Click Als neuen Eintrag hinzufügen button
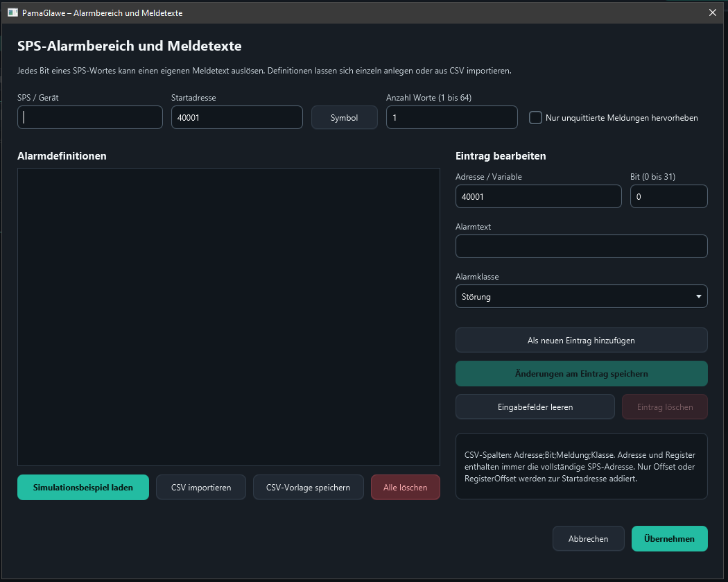The height and width of the screenshot is (582, 728). [581, 341]
